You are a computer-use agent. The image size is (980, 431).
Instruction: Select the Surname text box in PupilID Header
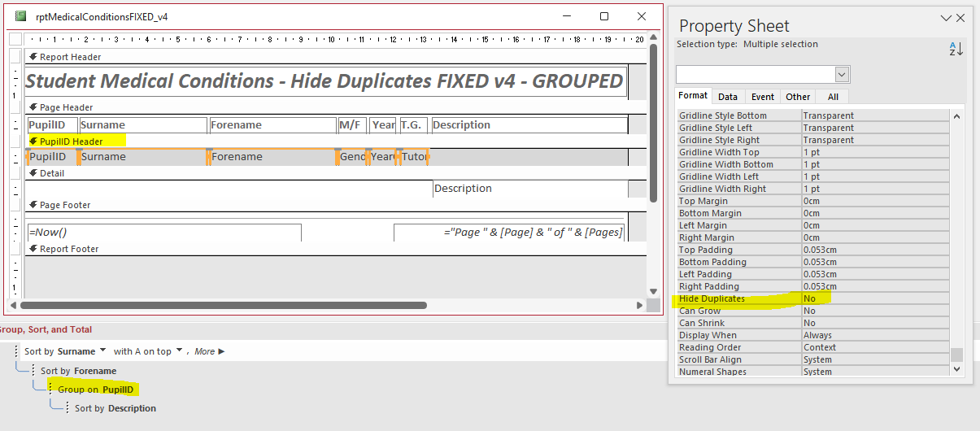tap(143, 157)
